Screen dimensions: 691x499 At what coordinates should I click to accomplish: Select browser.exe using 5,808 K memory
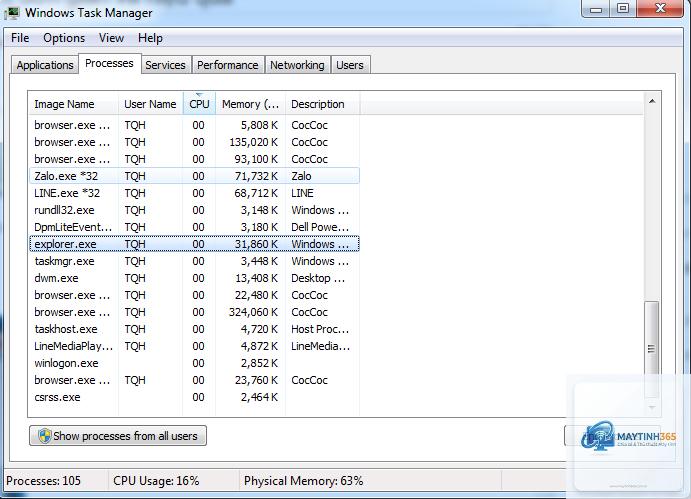(x=194, y=125)
